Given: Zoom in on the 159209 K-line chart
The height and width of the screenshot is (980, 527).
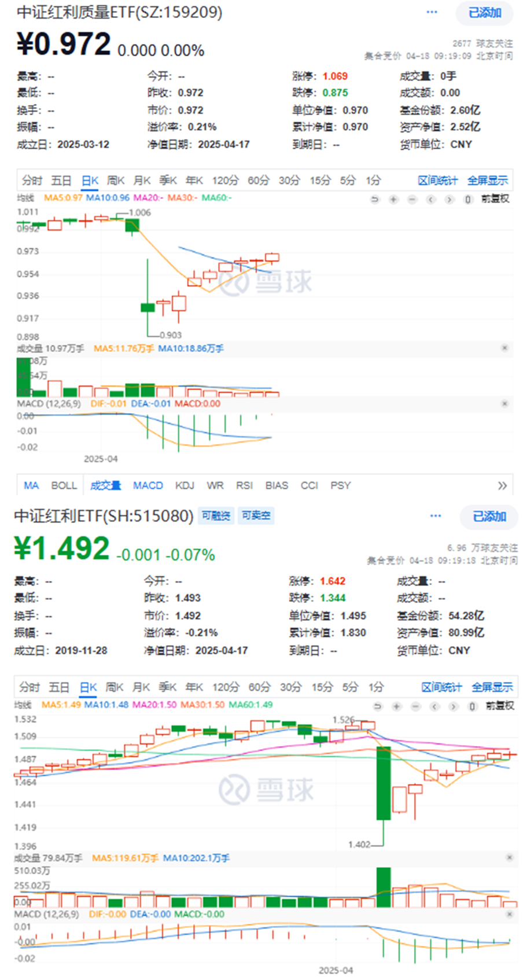Looking at the screenshot, I should (x=393, y=199).
